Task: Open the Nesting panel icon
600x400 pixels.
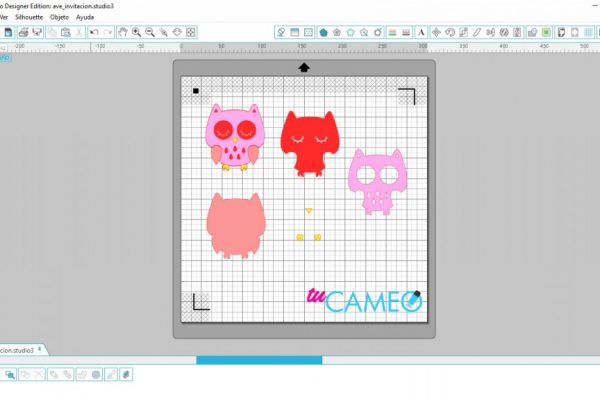Action: (x=517, y=33)
